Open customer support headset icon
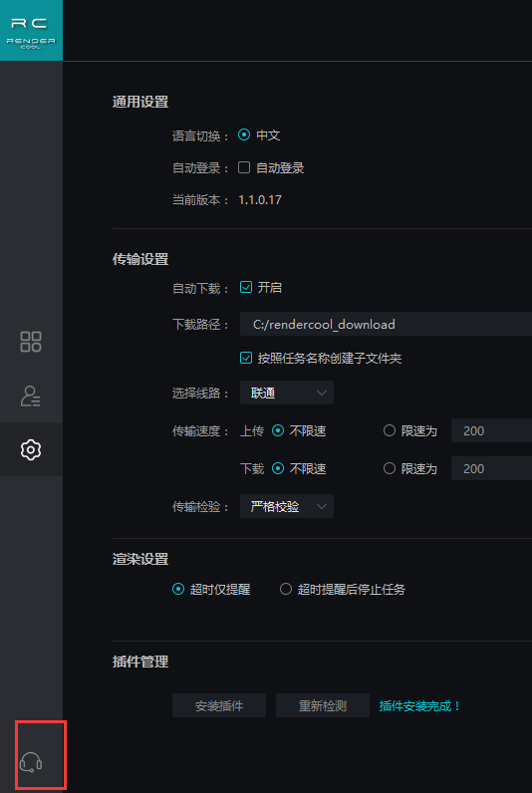This screenshot has height=793, width=532. (x=31, y=762)
